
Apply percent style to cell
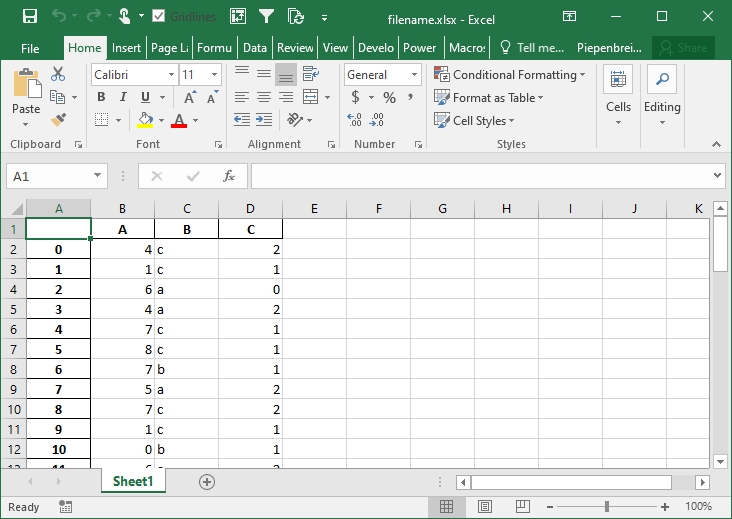[x=389, y=98]
